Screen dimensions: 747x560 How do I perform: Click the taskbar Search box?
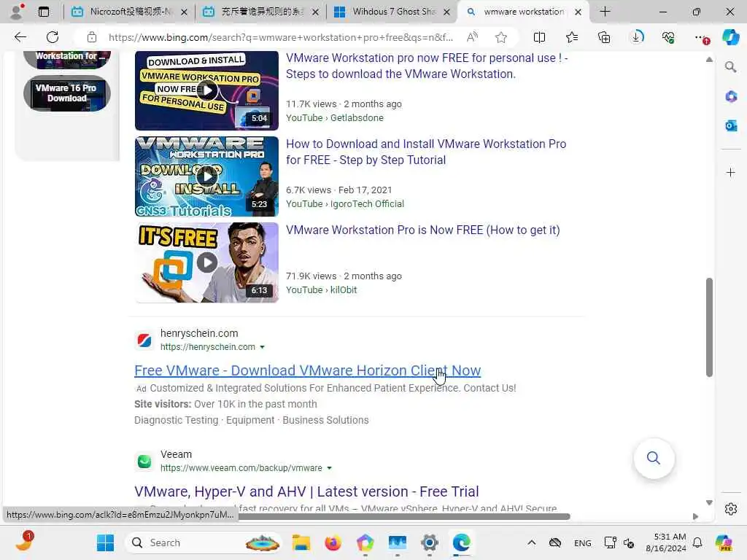[x=204, y=542]
